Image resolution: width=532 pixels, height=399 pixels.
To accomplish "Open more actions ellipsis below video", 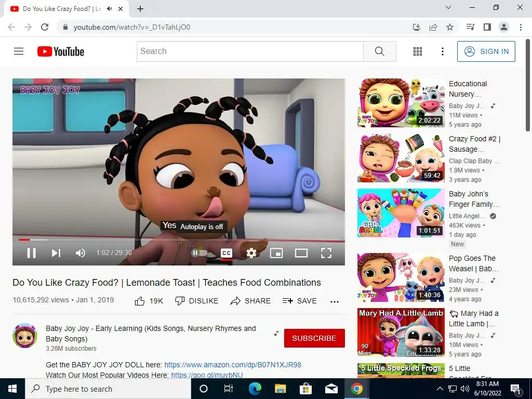I will [335, 302].
